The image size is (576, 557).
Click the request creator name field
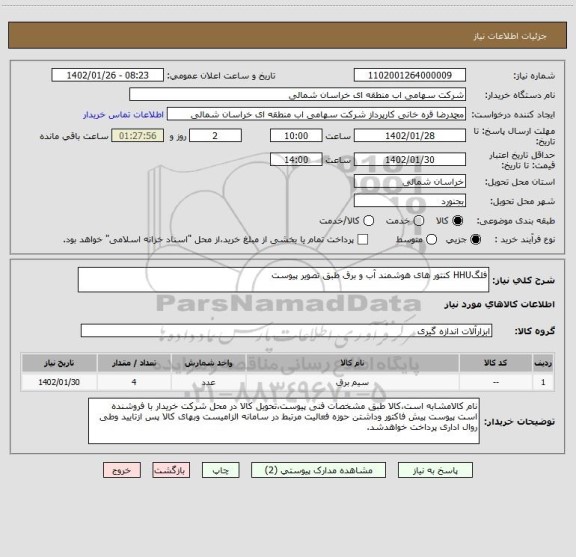coord(317,114)
